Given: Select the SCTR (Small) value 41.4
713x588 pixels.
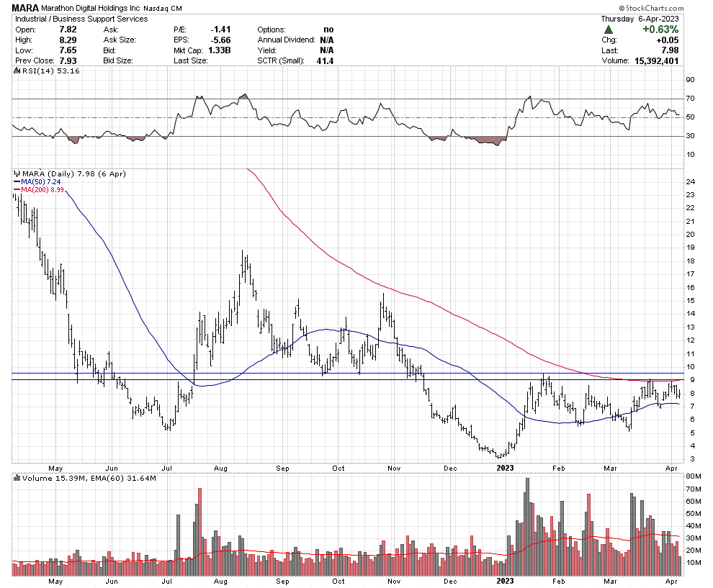Looking at the screenshot, I should coord(325,61).
